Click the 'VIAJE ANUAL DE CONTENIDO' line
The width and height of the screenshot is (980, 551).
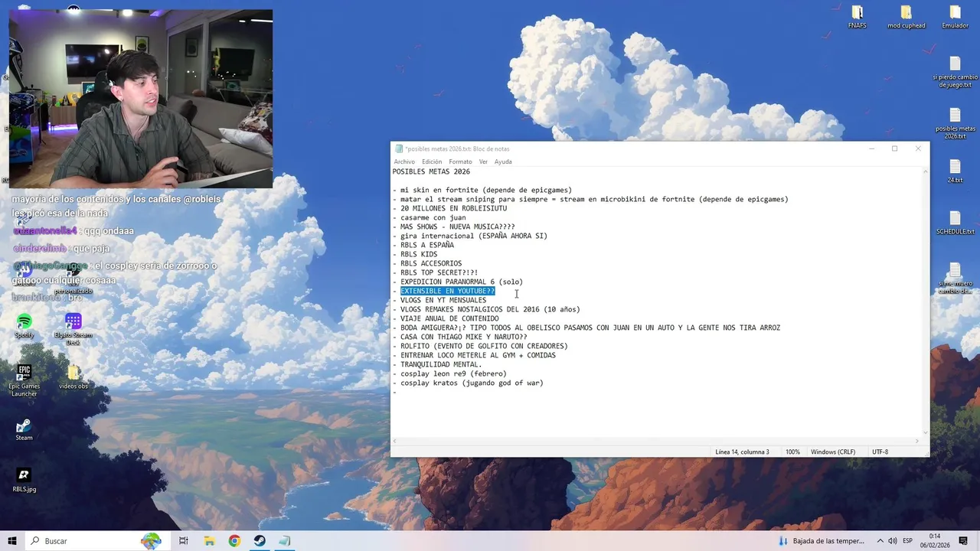click(x=446, y=318)
